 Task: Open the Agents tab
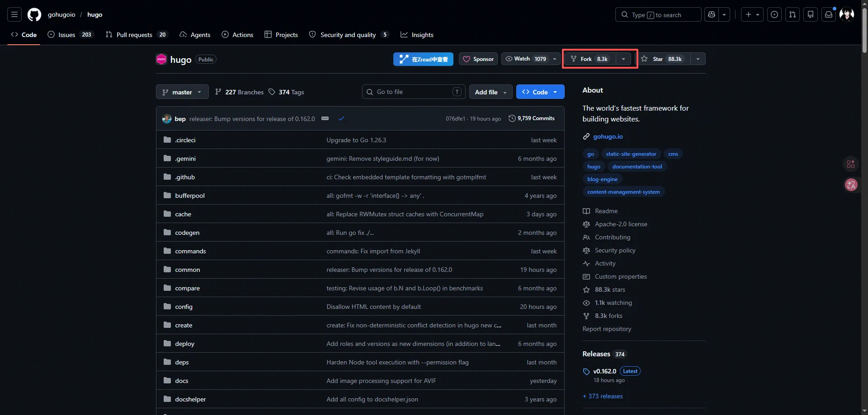(195, 35)
